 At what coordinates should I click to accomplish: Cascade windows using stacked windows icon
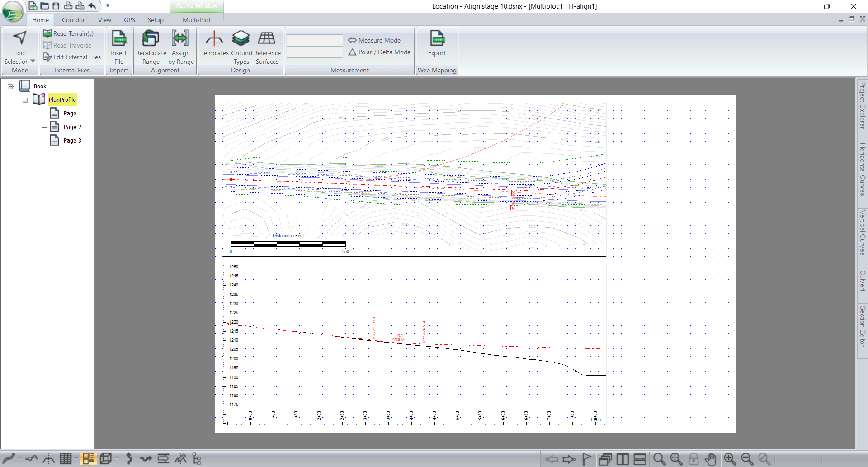click(605, 460)
